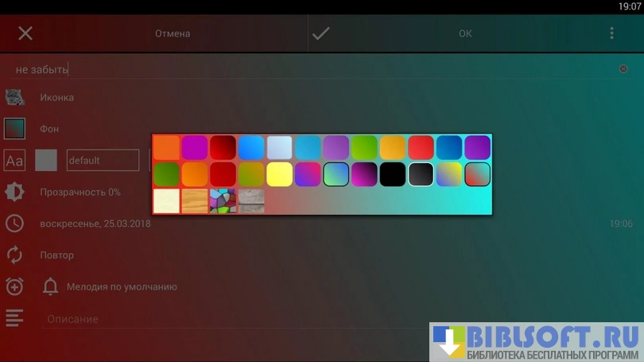Select the wood texture background
Screen dimensions: 644x362
pos(195,200)
